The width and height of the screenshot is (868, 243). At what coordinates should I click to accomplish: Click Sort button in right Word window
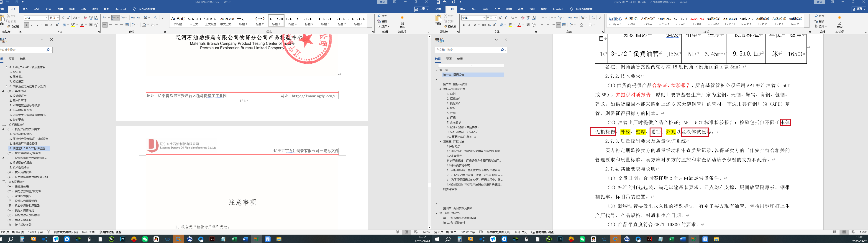click(593, 18)
